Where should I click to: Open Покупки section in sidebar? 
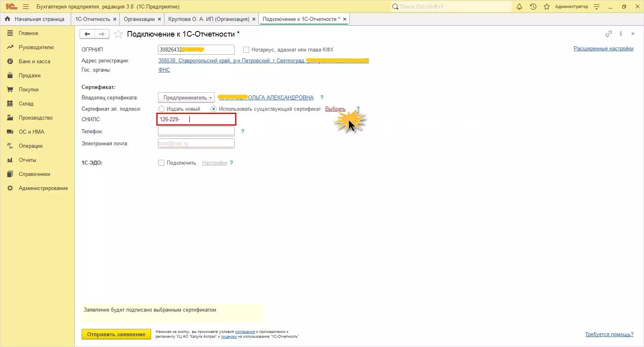29,90
